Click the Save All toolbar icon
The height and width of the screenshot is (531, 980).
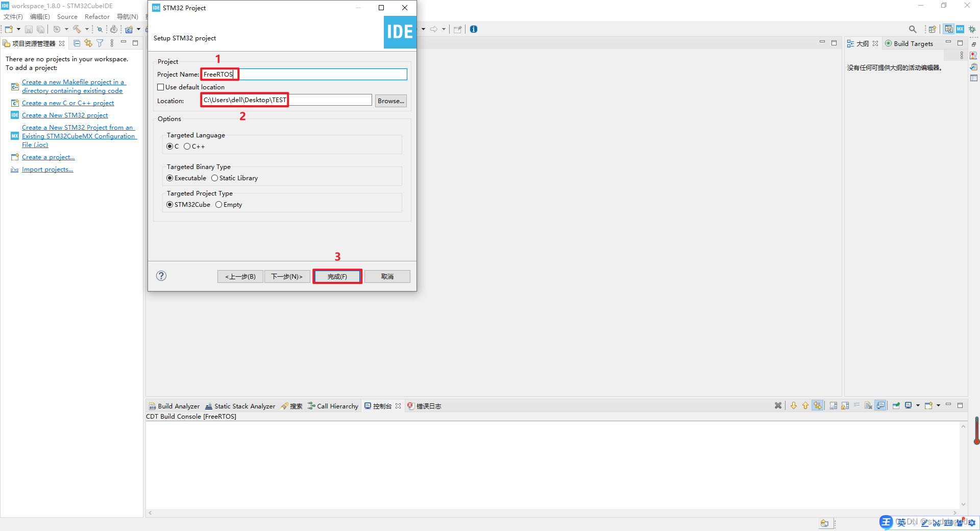[40, 29]
